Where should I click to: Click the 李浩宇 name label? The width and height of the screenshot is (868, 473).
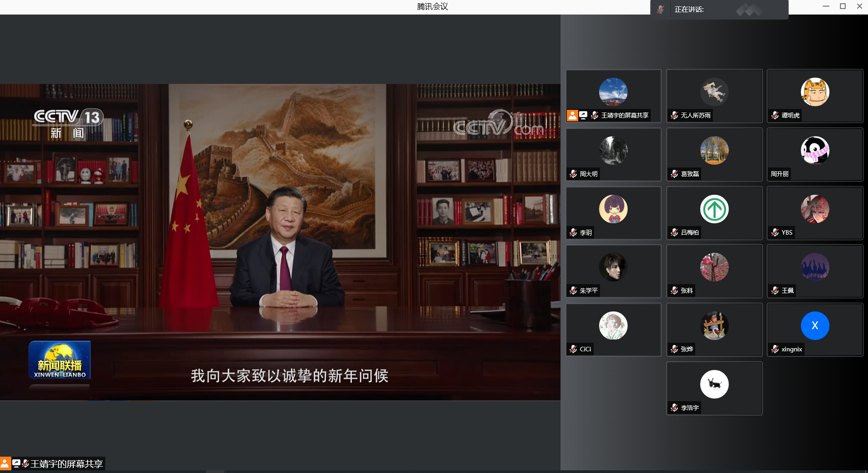(x=689, y=408)
